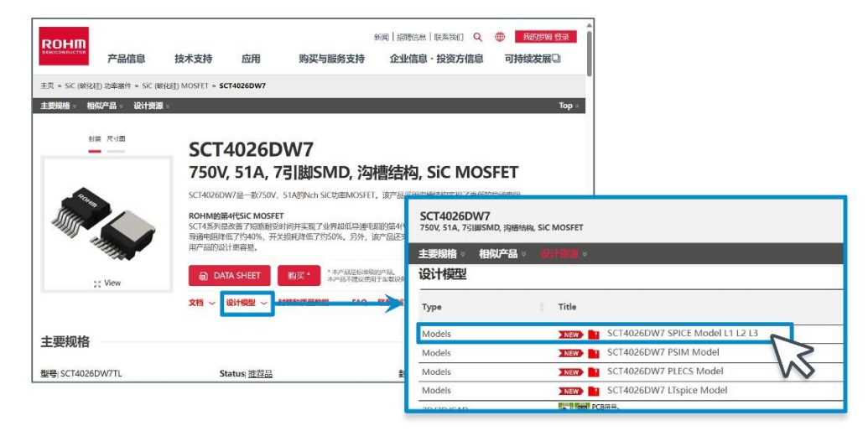Click the DATA SHEET button
Screen dimensions: 868x431
(x=229, y=276)
